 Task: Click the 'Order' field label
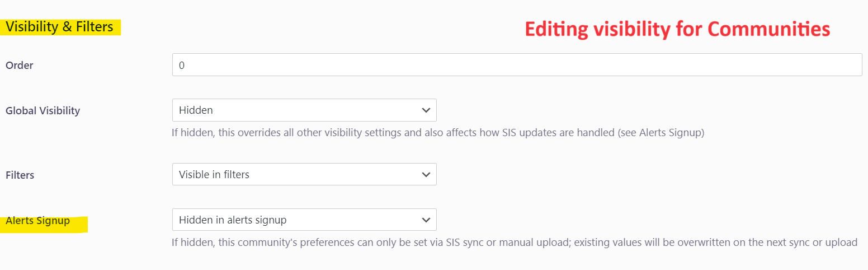click(x=20, y=66)
